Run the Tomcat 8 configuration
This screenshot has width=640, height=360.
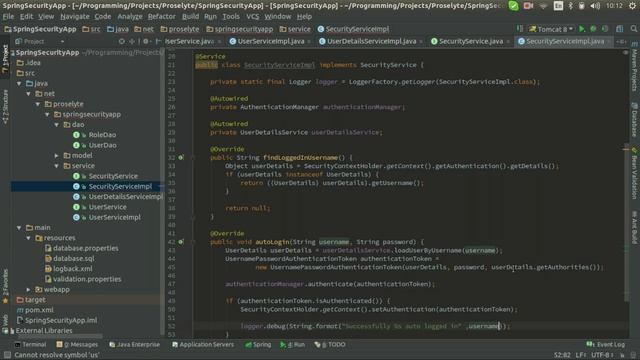tap(582, 29)
